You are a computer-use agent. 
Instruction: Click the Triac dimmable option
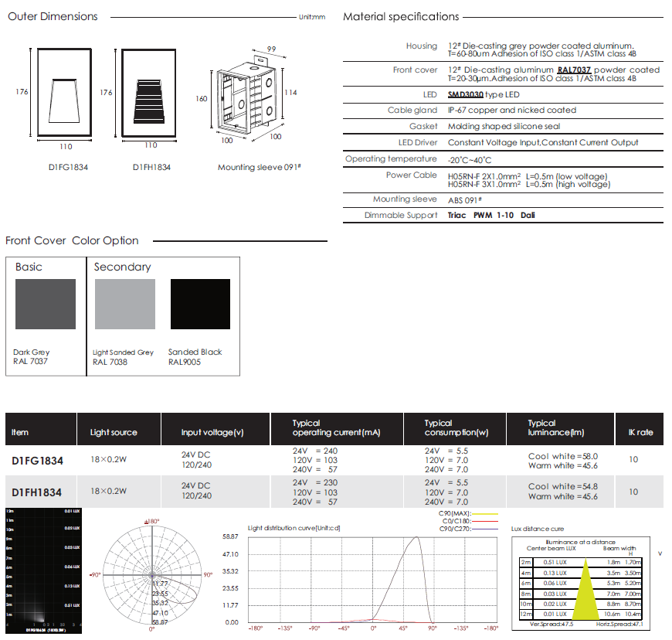[x=456, y=216]
